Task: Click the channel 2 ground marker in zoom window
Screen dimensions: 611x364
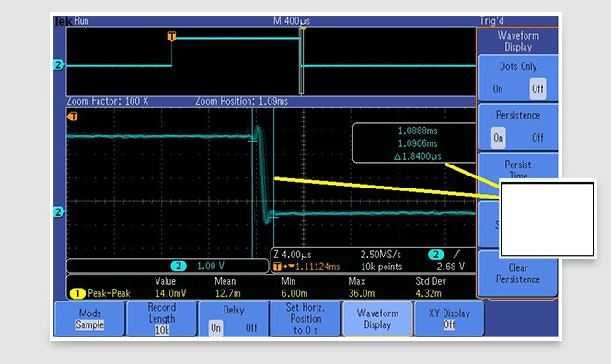Action: 59,212
